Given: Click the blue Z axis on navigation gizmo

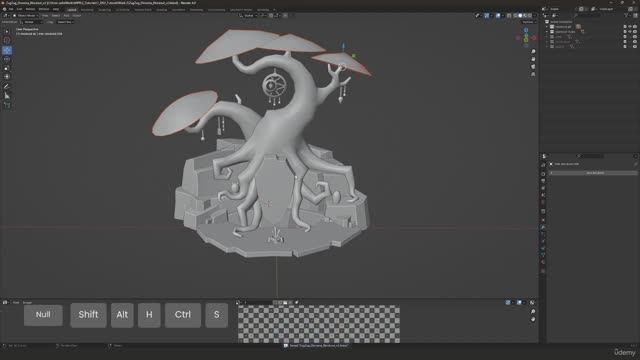Looking at the screenshot, I should 526,30.
